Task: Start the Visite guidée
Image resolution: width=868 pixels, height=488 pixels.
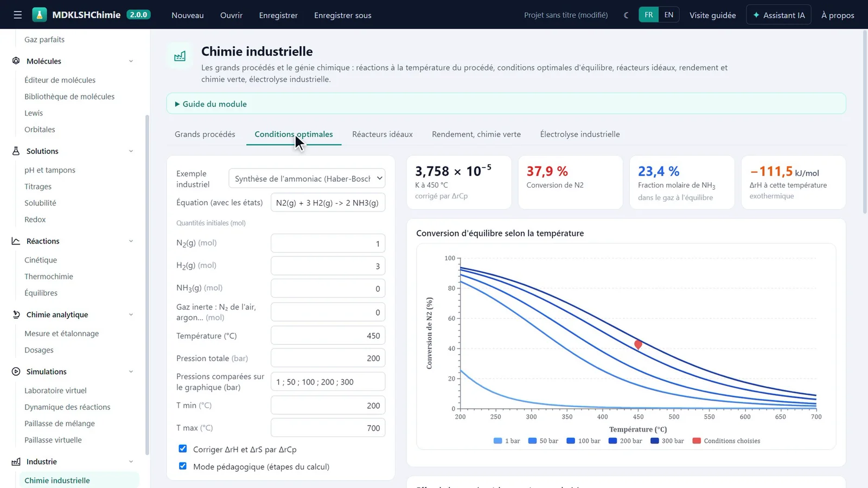Action: coord(713,15)
